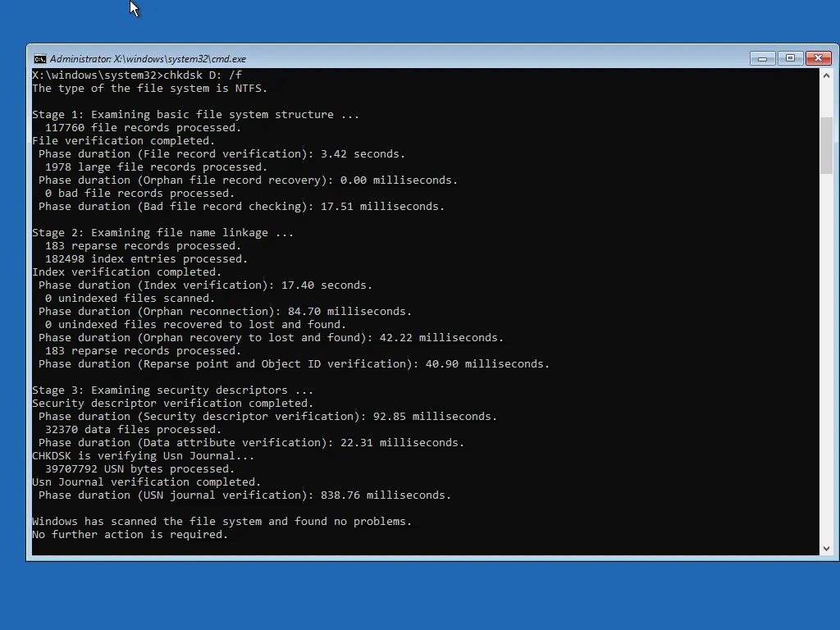Click the 'Orphan file record recovery' duration line

(x=248, y=180)
